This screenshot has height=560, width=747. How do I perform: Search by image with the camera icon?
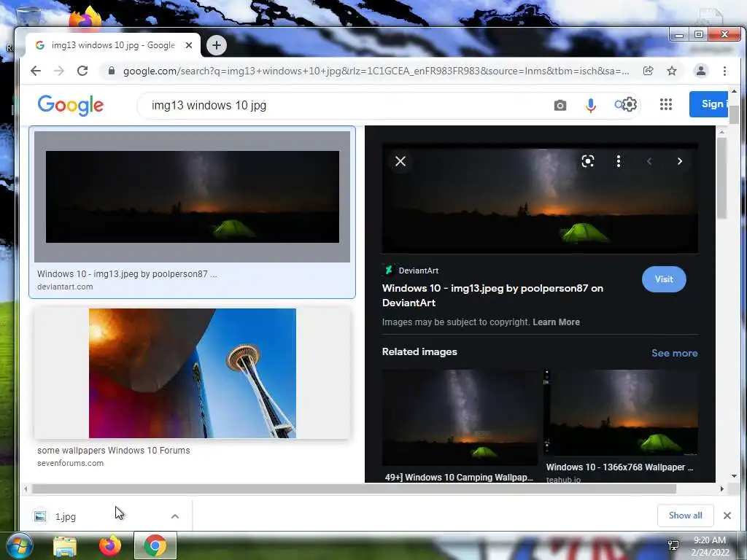pos(560,105)
